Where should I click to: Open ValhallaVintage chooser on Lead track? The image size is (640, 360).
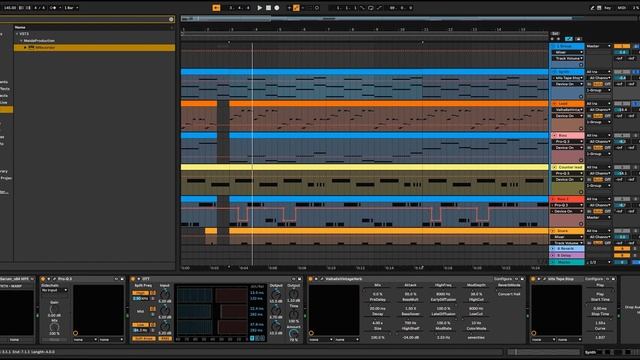(567, 110)
